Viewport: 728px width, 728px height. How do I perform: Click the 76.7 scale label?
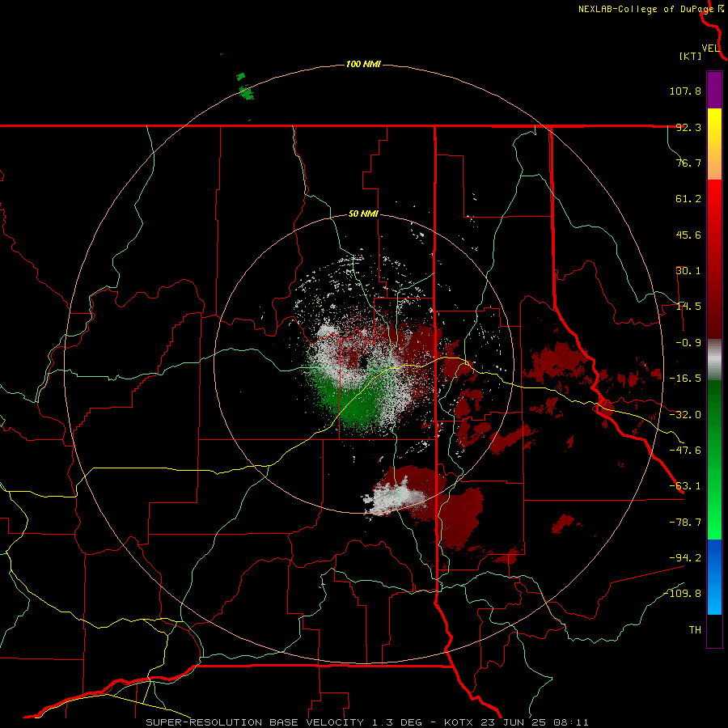point(688,163)
